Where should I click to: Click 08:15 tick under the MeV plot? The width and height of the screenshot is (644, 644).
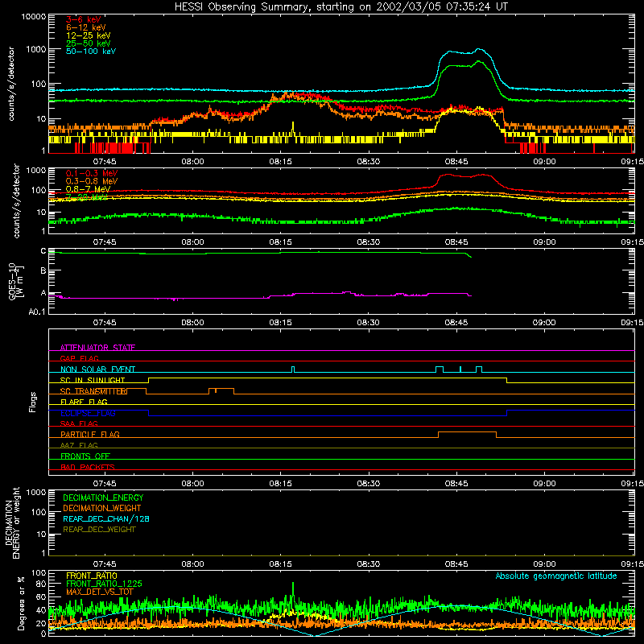pyautogui.click(x=280, y=242)
